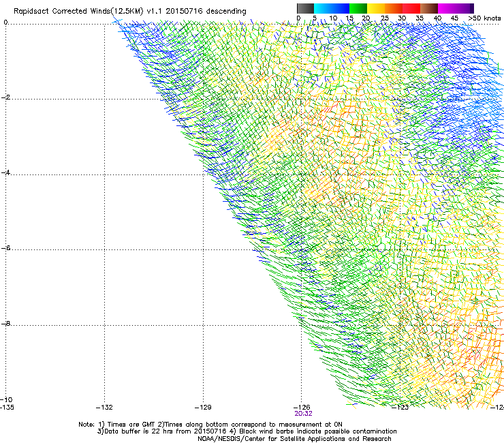Image resolution: width=504 pixels, height=443 pixels.
Task: Click the NOAA/NESDIS credit line
Action: [x=294, y=439]
